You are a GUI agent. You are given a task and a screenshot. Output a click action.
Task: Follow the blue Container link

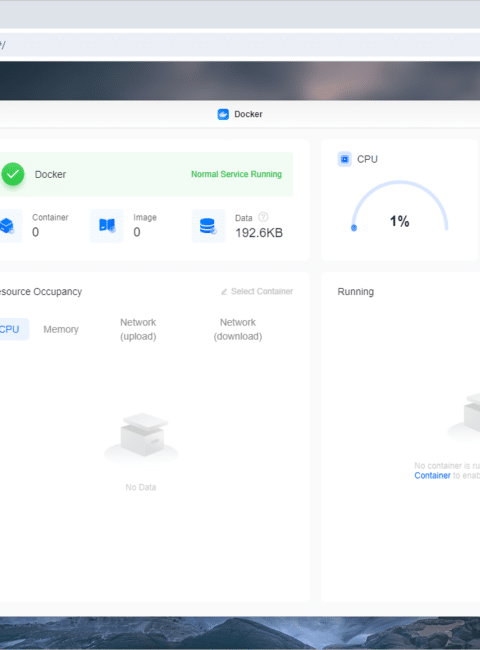point(432,475)
